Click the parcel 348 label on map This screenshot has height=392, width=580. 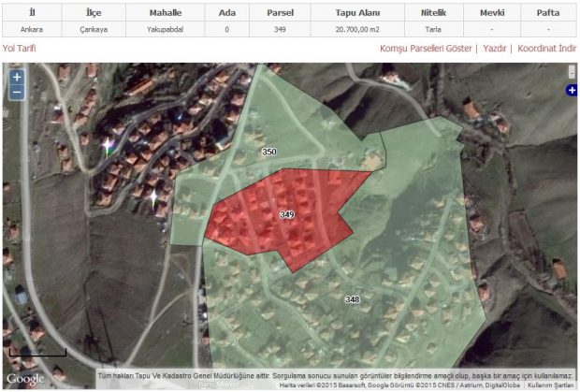[352, 299]
